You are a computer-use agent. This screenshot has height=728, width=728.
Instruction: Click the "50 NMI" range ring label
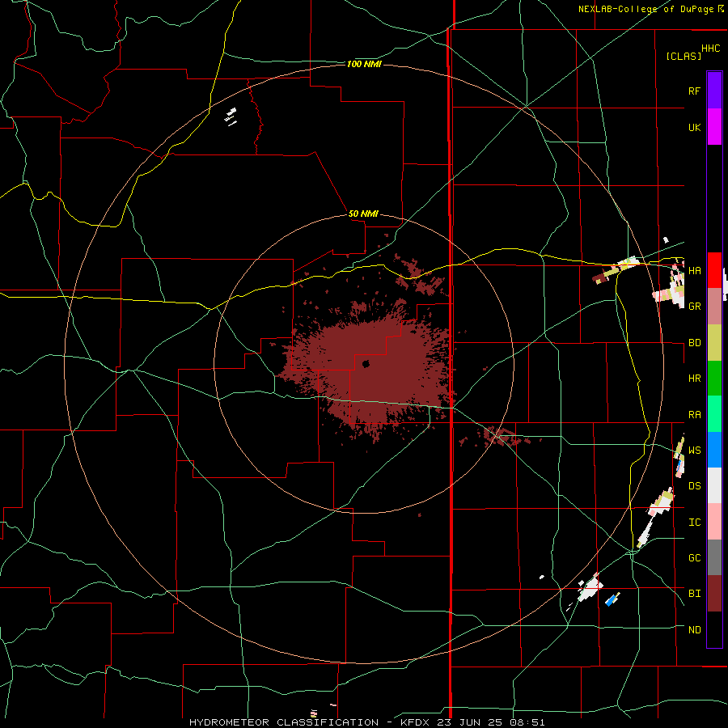[x=363, y=214]
